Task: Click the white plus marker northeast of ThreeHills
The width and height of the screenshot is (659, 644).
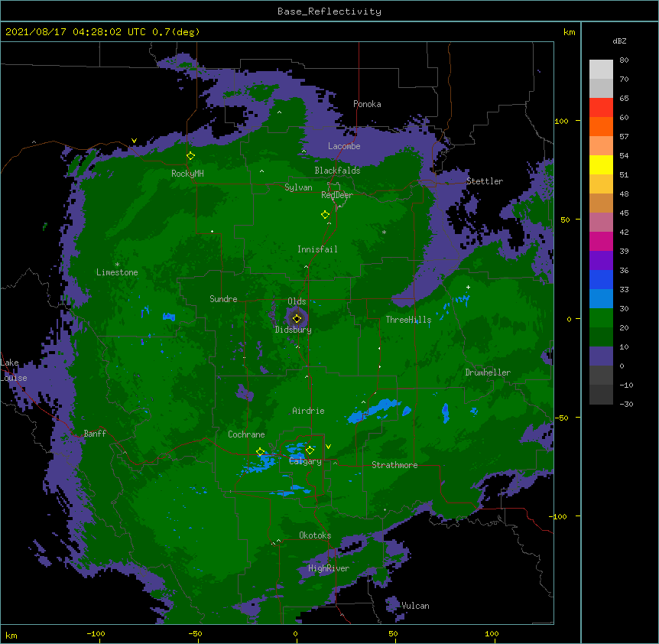Action: 468,287
